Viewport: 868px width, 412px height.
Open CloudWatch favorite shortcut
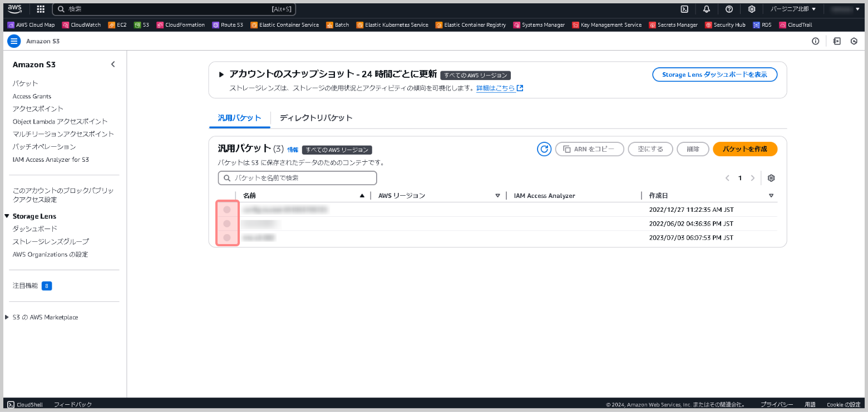pyautogui.click(x=82, y=25)
